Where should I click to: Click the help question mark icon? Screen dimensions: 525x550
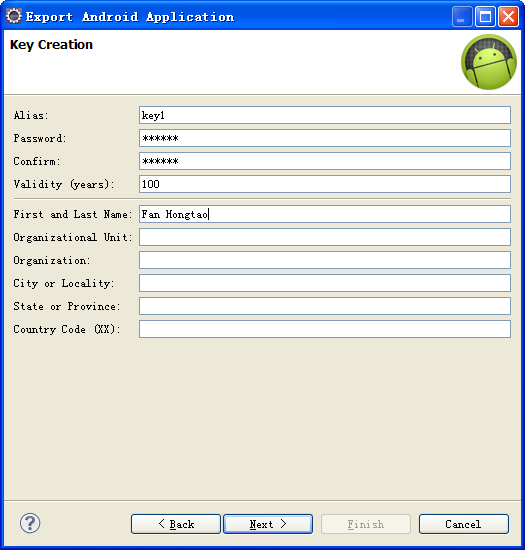click(x=30, y=523)
